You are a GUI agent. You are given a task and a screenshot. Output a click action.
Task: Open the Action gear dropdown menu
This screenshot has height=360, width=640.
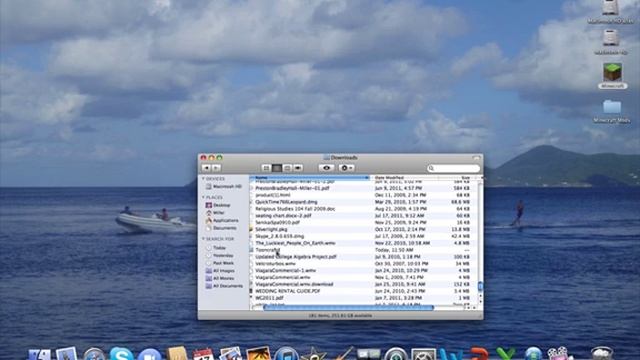[x=346, y=168]
